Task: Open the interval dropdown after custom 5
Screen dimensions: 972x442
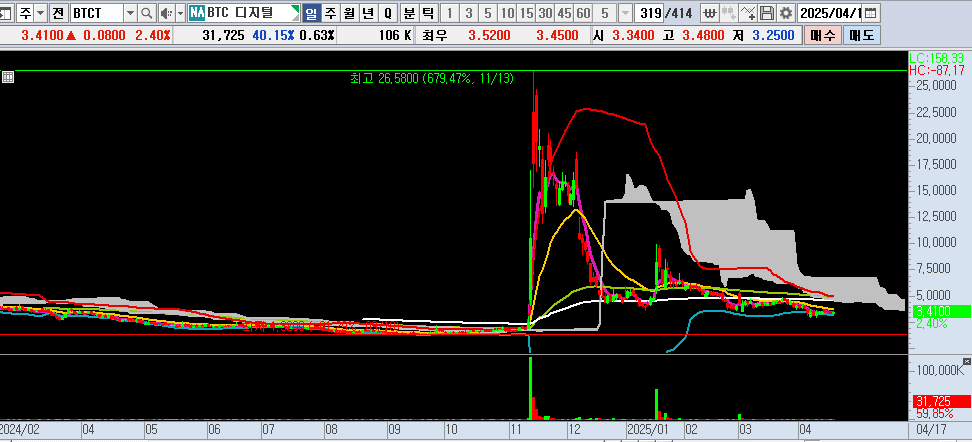Action: click(625, 12)
